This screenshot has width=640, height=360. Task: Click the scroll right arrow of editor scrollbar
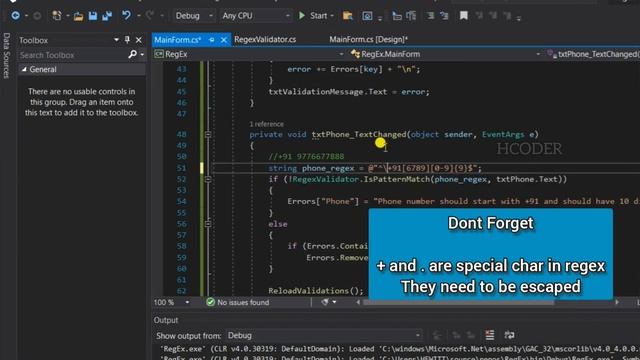[x=617, y=302]
